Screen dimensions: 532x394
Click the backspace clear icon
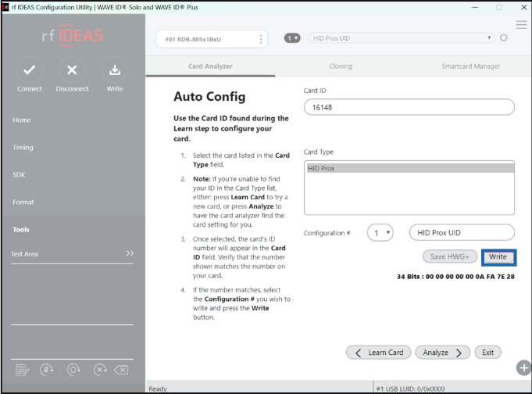point(121,370)
